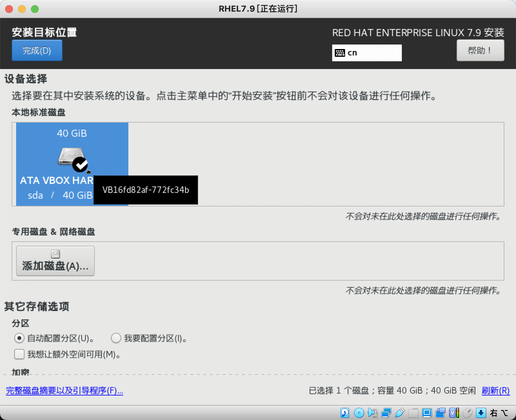Click the network adapters icon in status bar

[x=386, y=413]
